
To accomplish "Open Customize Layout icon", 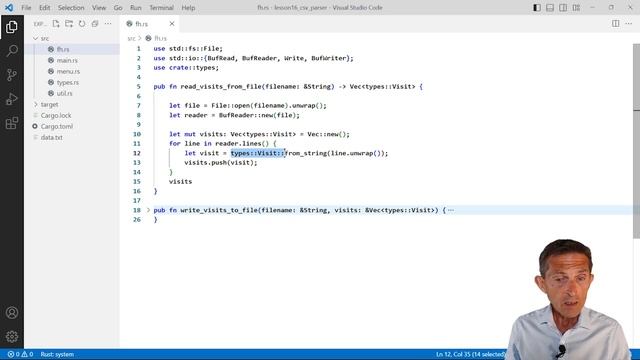I will pos(576,8).
